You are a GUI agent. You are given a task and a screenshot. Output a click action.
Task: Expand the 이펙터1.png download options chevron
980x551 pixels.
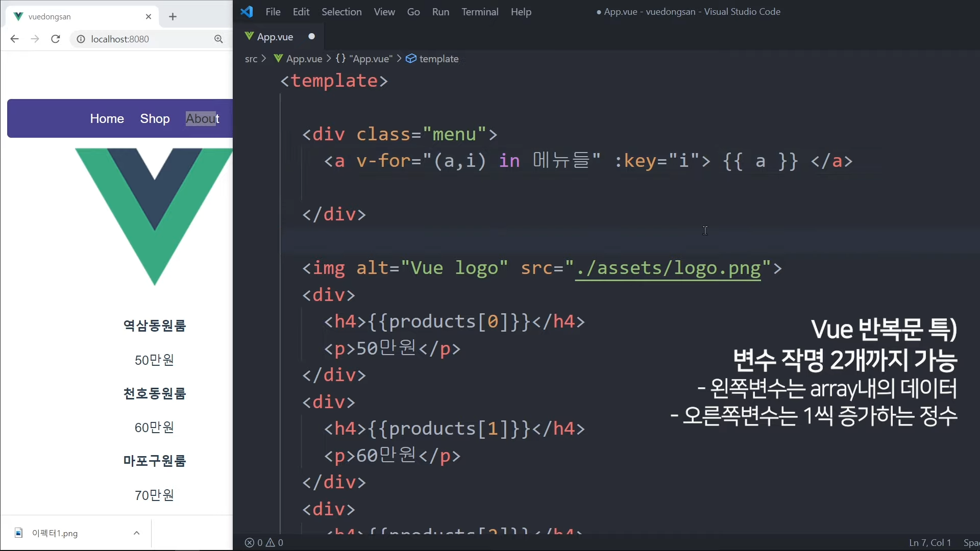tap(136, 533)
